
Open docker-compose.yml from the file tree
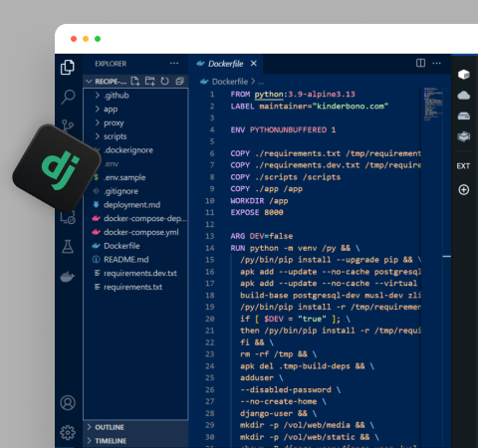135,232
